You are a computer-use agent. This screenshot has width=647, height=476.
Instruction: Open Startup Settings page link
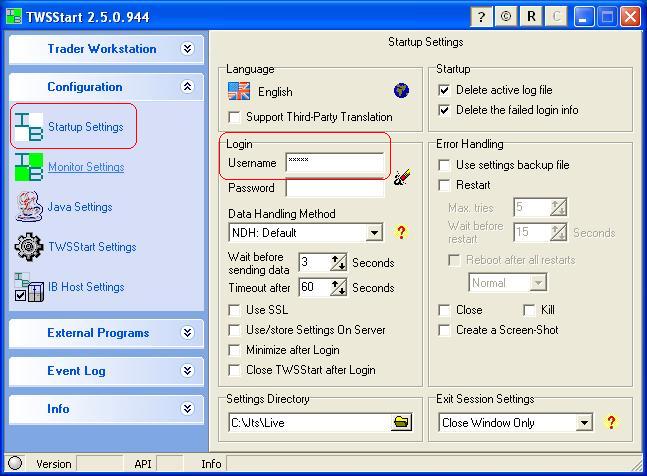[86, 127]
